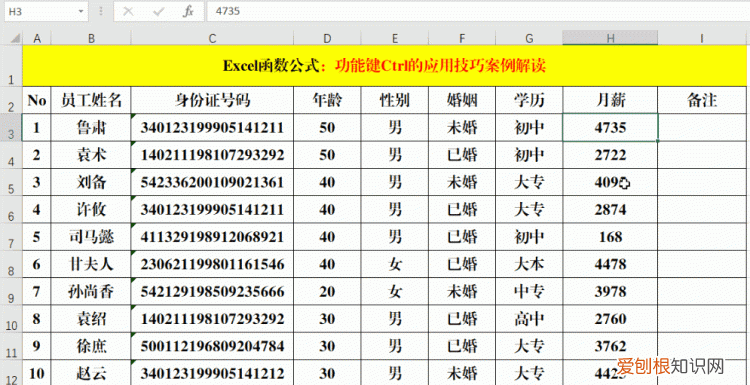Select column I header

pyautogui.click(x=702, y=39)
